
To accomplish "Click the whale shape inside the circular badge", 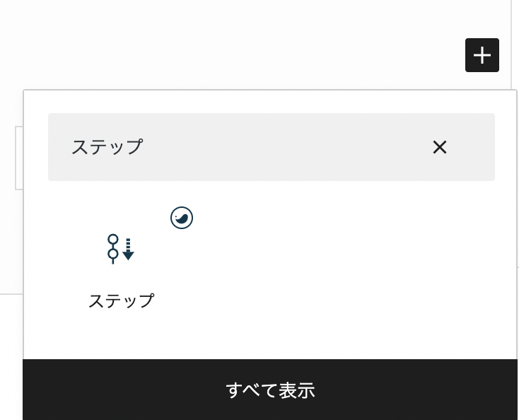I will [x=182, y=218].
